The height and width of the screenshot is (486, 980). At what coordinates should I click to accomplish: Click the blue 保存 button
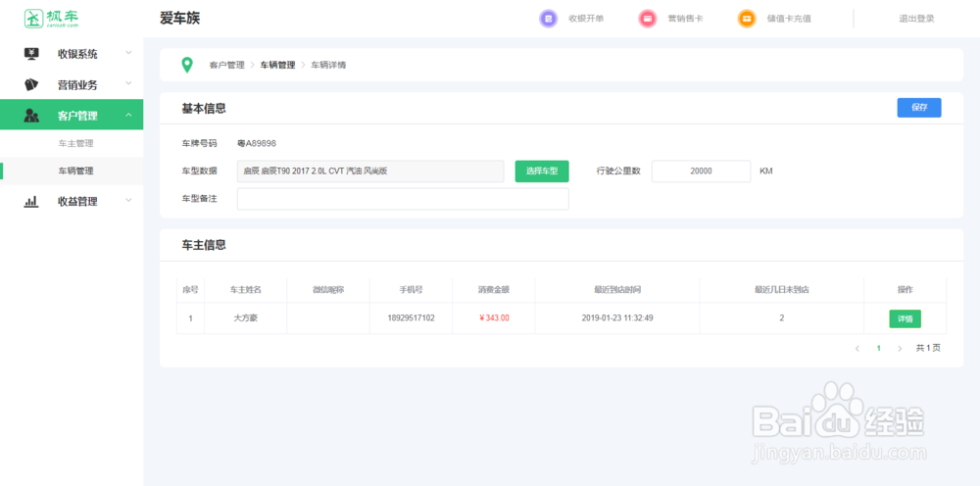(x=919, y=108)
